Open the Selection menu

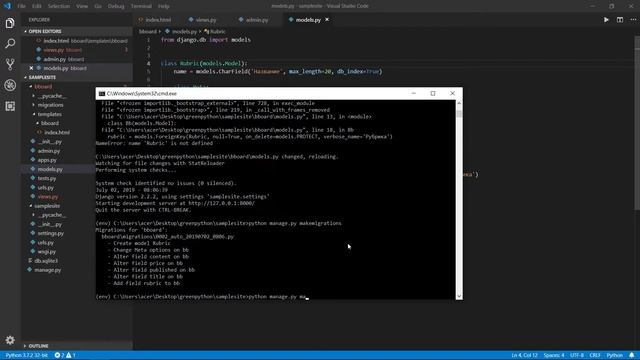coord(59,6)
